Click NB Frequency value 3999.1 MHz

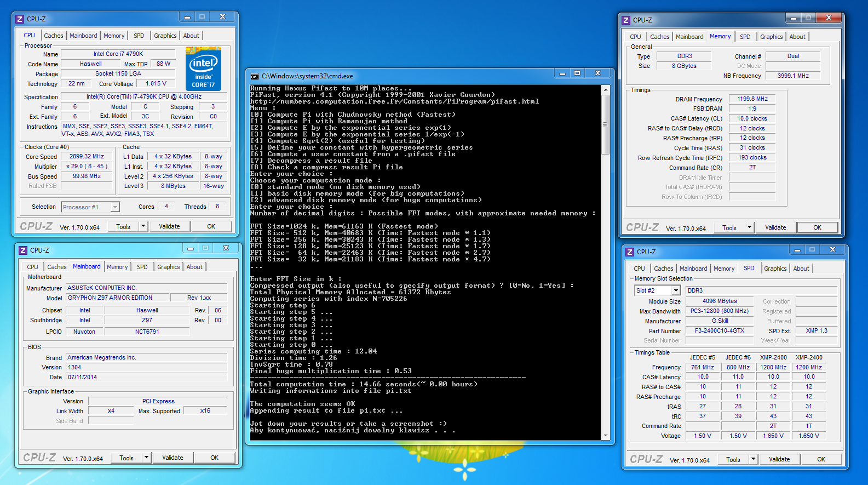click(x=793, y=76)
